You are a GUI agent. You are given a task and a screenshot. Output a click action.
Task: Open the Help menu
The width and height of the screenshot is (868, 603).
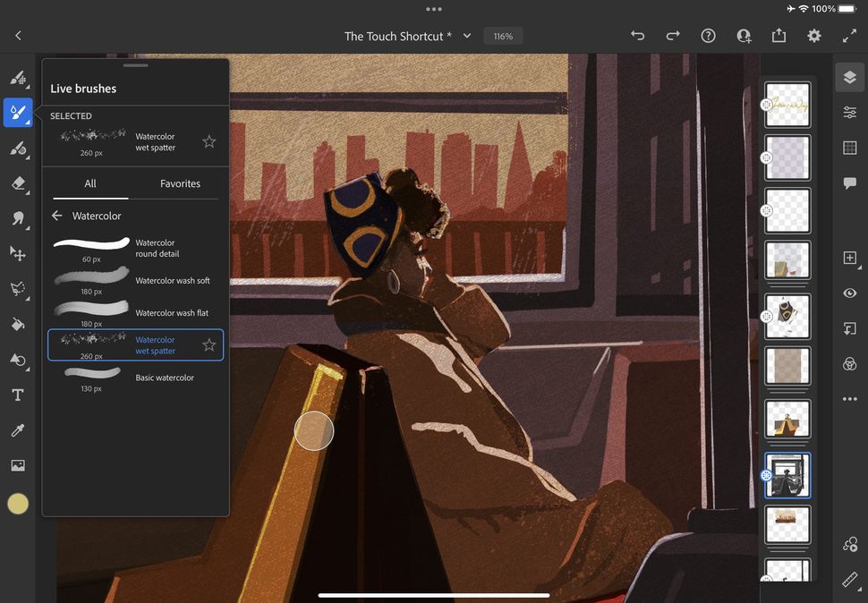(708, 36)
